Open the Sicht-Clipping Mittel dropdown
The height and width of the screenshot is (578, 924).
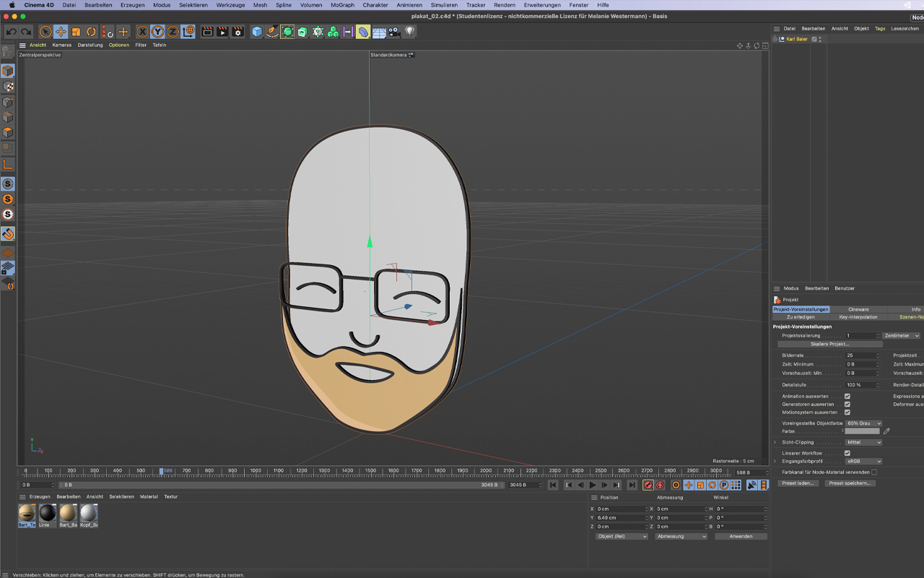pyautogui.click(x=863, y=442)
